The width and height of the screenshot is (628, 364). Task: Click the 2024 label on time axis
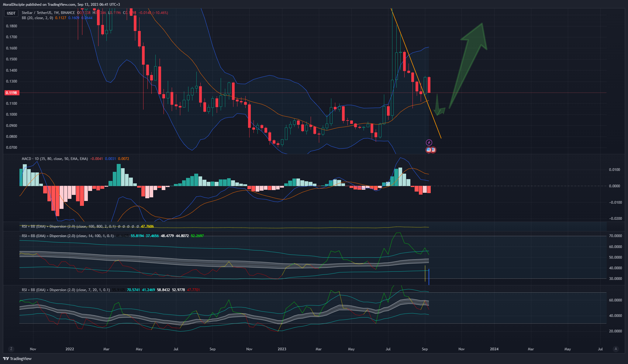tap(494, 349)
